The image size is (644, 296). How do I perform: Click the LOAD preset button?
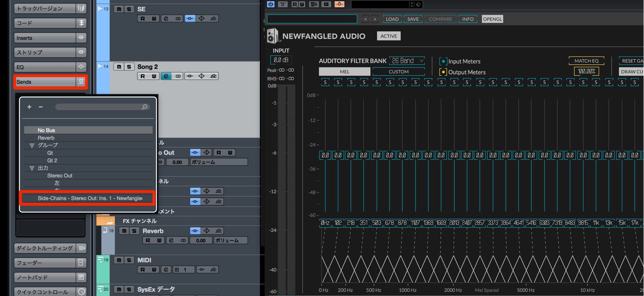392,19
